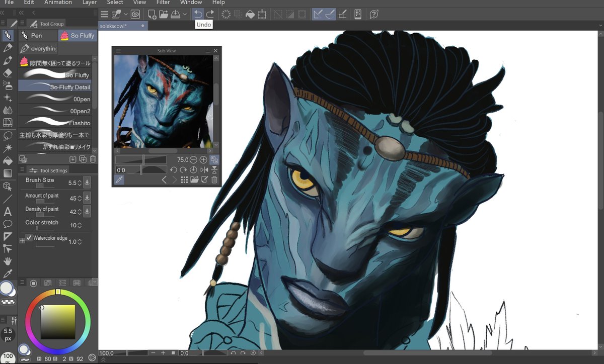This screenshot has height=364, width=604.
Task: Select the Text tool
Action: point(8,212)
